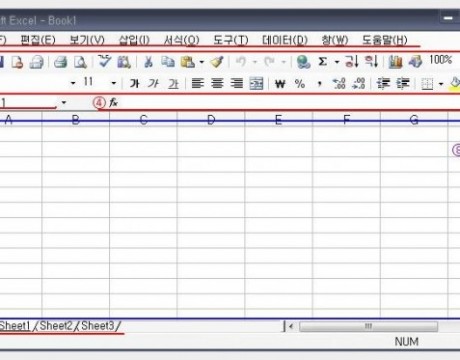Merge and center cells icon
Screen dimensions: 460x360
coord(256,83)
